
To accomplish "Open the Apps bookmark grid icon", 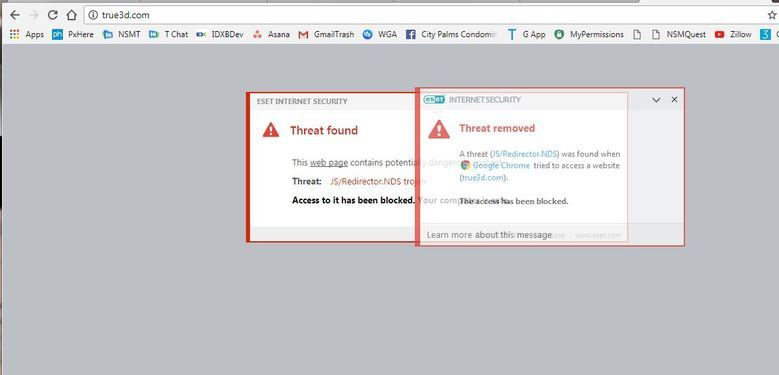I will [14, 34].
